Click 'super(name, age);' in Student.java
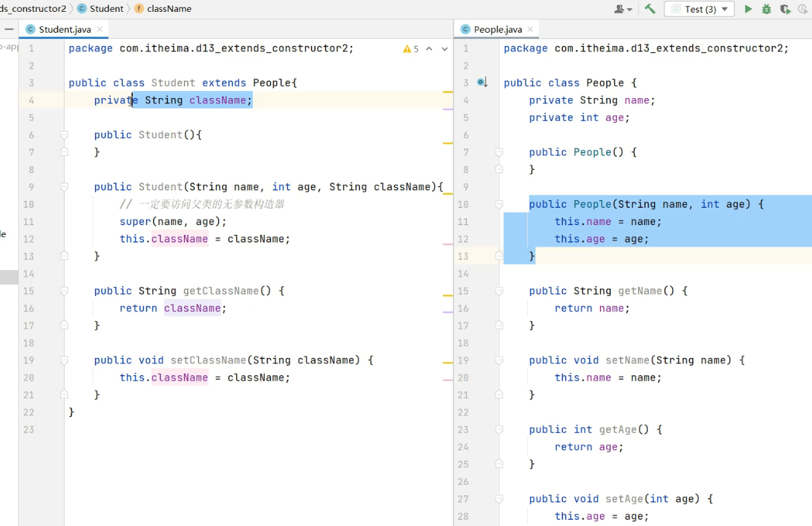This screenshot has height=526, width=812. [173, 222]
